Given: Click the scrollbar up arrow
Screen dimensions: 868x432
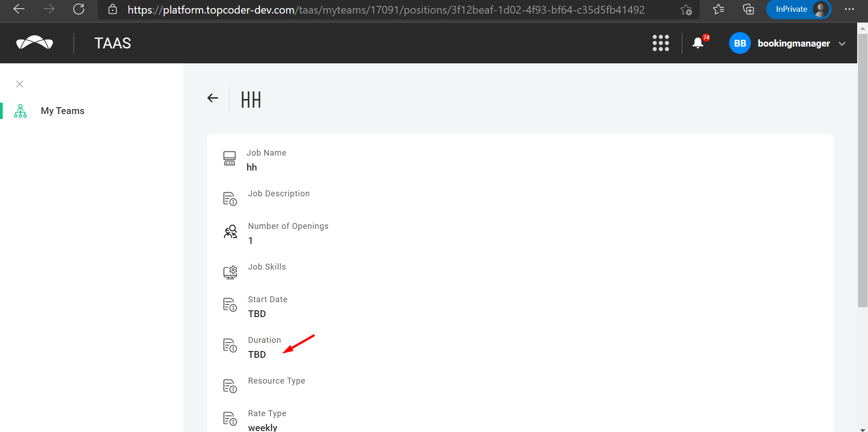Looking at the screenshot, I should (x=863, y=28).
